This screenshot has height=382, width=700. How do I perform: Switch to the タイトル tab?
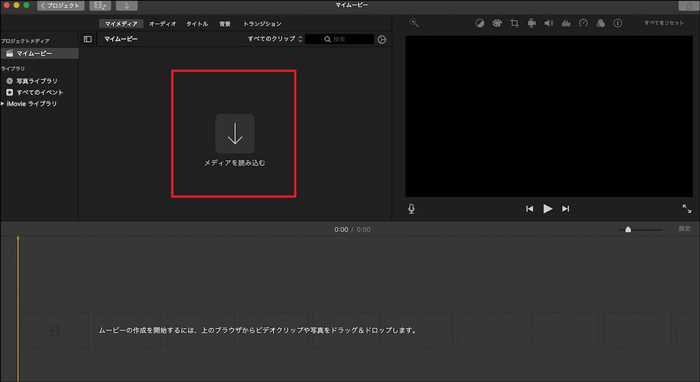coord(197,24)
